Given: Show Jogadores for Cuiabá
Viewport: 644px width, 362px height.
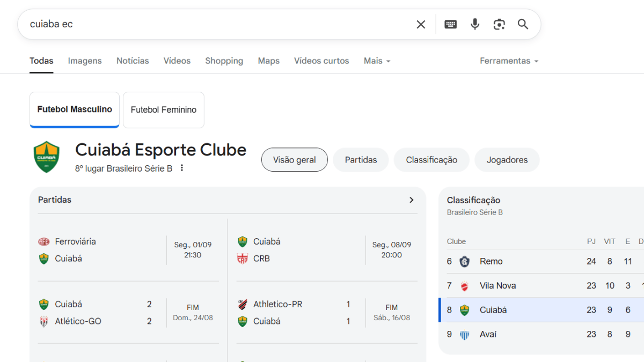Looking at the screenshot, I should [x=507, y=160].
